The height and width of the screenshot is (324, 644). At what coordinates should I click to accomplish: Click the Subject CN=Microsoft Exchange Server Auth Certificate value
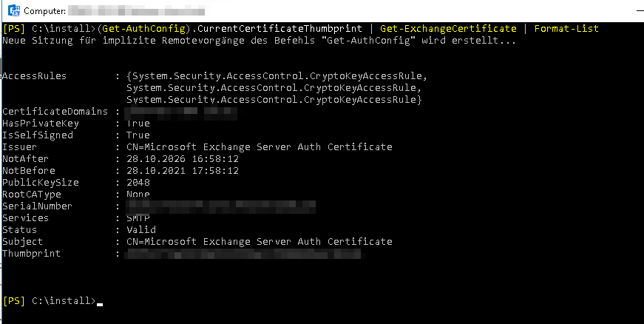[x=260, y=241]
